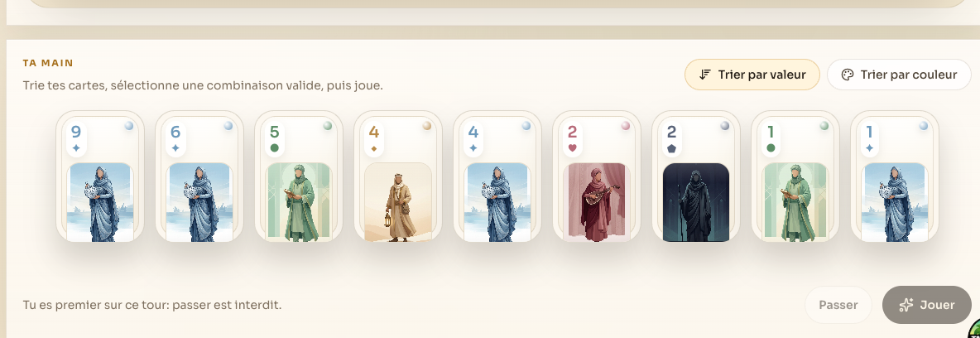Viewport: 980px width, 338px height.
Task: Select the blue 9 star card
Action: pyautogui.click(x=100, y=176)
